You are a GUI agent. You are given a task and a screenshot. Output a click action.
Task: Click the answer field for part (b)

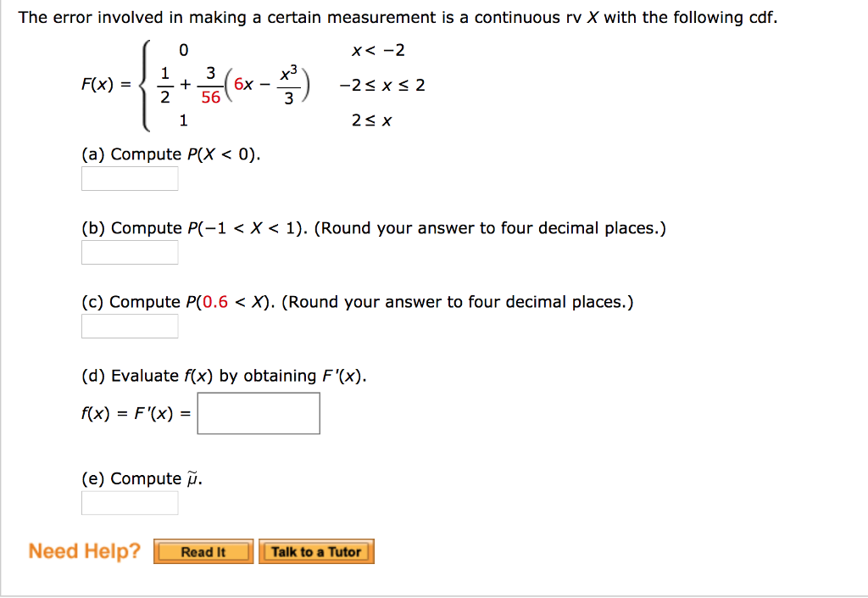129,252
